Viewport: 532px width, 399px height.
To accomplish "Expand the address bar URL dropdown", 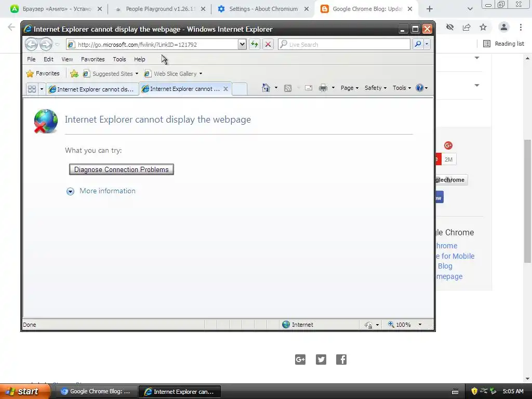I will click(242, 44).
